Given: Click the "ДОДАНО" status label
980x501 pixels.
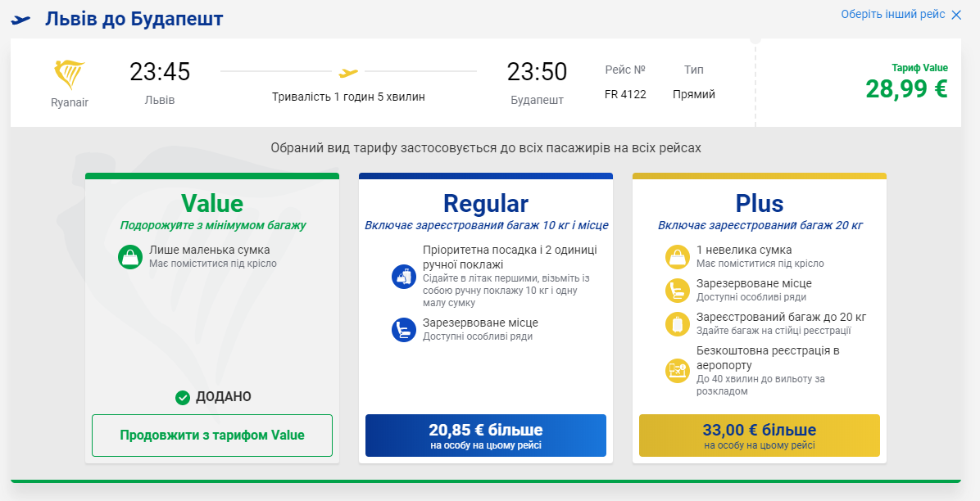Looking at the screenshot, I should point(223,397).
